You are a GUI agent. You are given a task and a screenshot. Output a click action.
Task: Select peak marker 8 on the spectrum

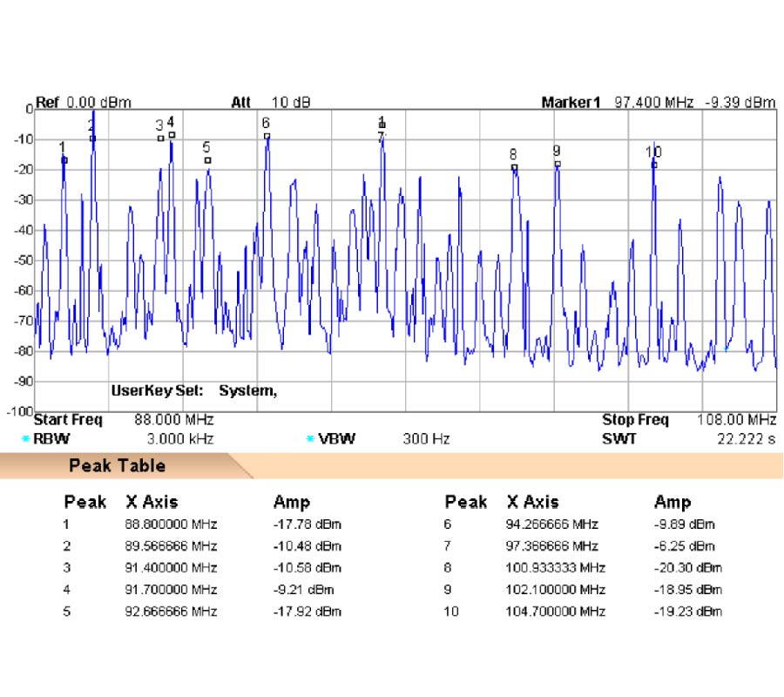tap(514, 166)
